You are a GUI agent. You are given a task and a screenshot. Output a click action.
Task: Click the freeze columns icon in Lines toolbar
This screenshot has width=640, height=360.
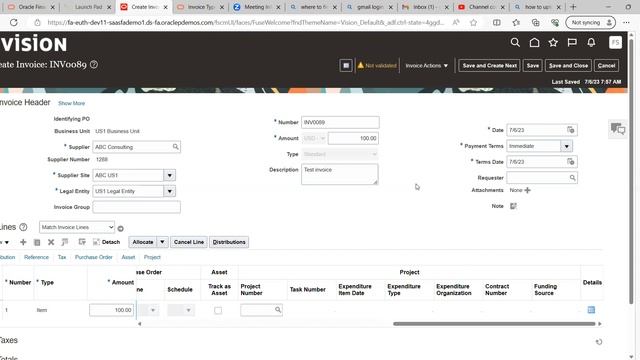click(65, 242)
